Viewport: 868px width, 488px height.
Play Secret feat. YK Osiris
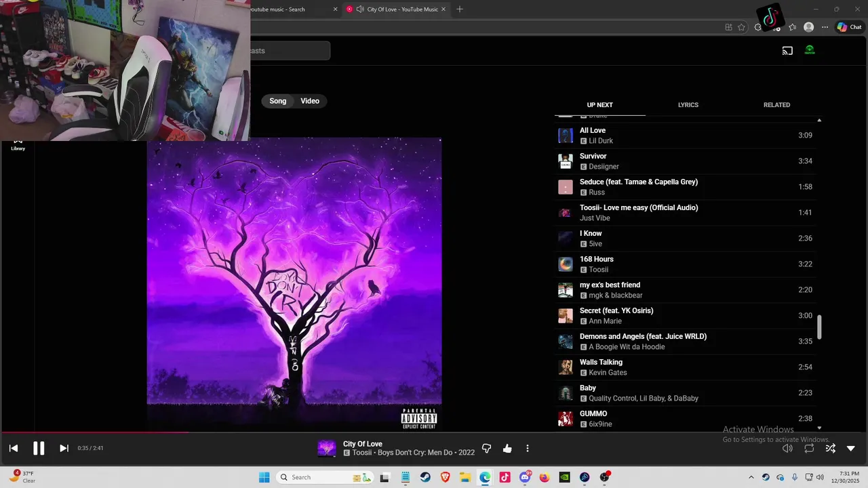(686, 316)
